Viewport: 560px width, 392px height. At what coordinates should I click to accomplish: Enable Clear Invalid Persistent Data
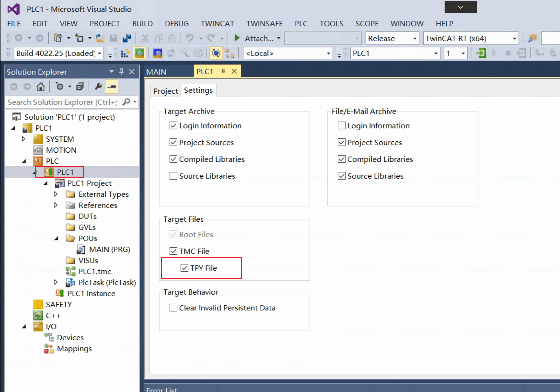(173, 308)
